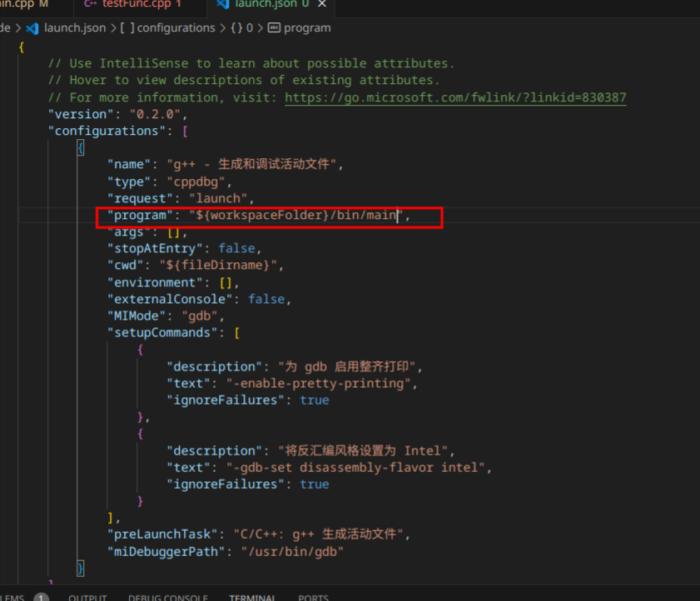Click the string symbol icon before program breadcrumb

(274, 28)
